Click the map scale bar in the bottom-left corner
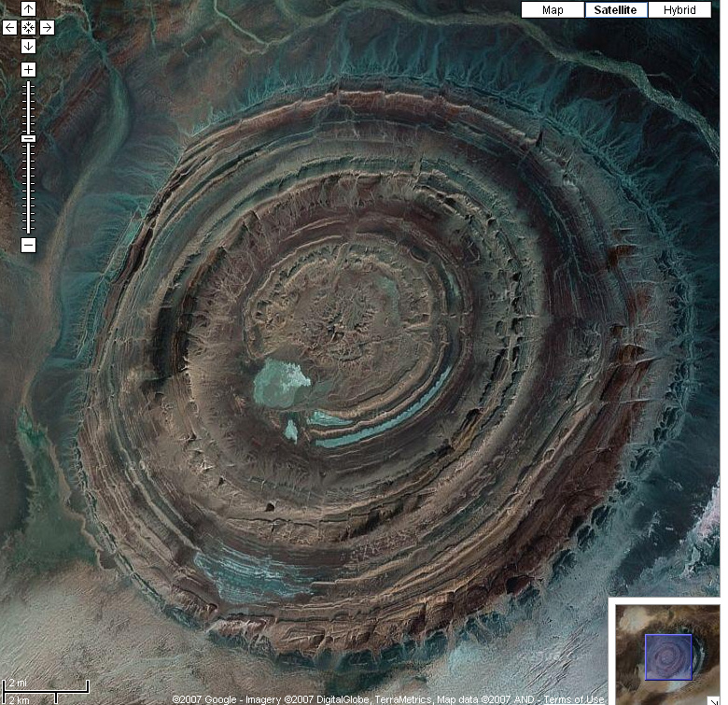 click(x=45, y=692)
